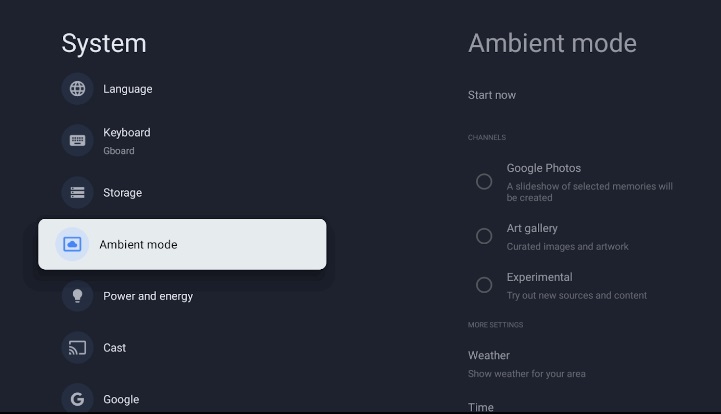Click the Language globe icon
This screenshot has height=414, width=721.
tap(77, 89)
